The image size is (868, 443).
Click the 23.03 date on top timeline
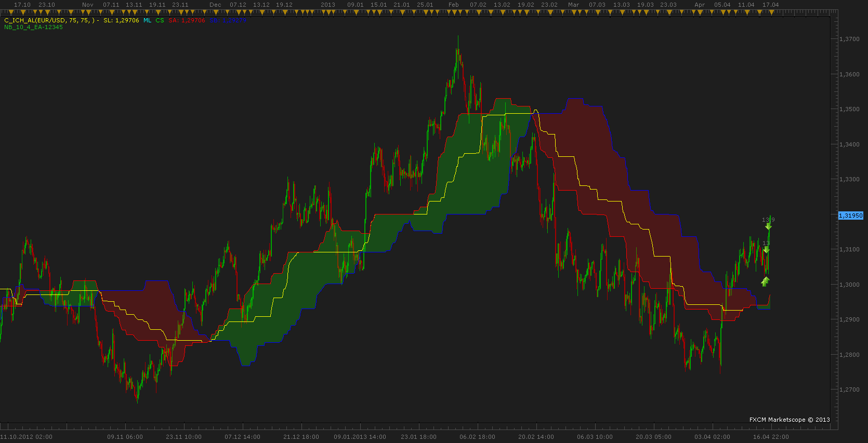click(x=668, y=5)
